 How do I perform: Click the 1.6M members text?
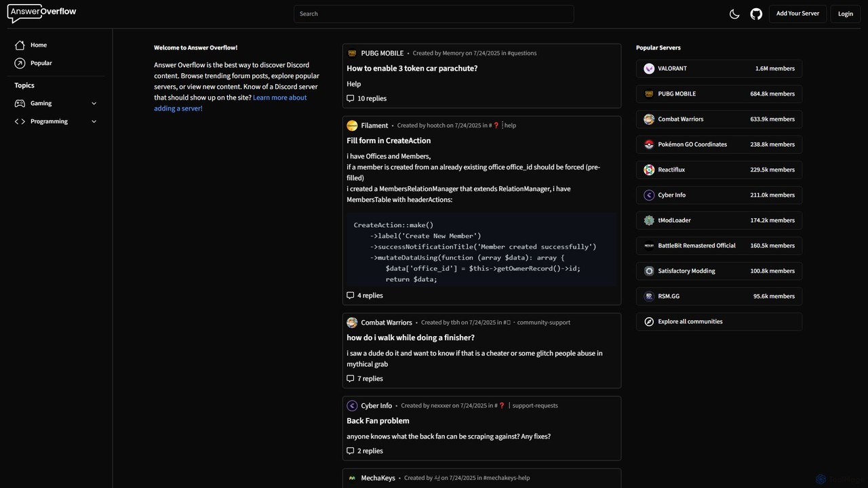point(775,68)
